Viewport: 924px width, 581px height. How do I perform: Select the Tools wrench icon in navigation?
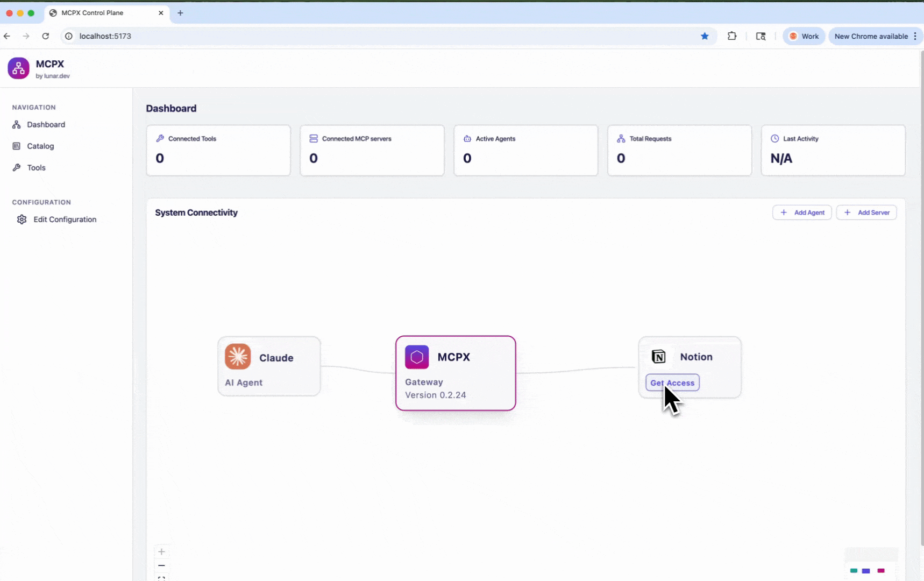pos(17,167)
